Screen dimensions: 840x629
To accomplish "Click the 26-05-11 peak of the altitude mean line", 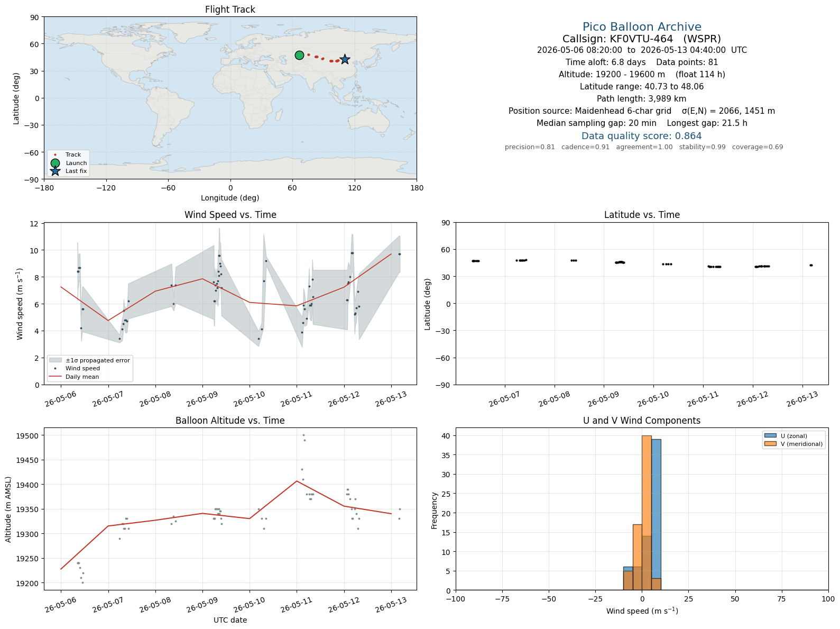I will click(297, 481).
